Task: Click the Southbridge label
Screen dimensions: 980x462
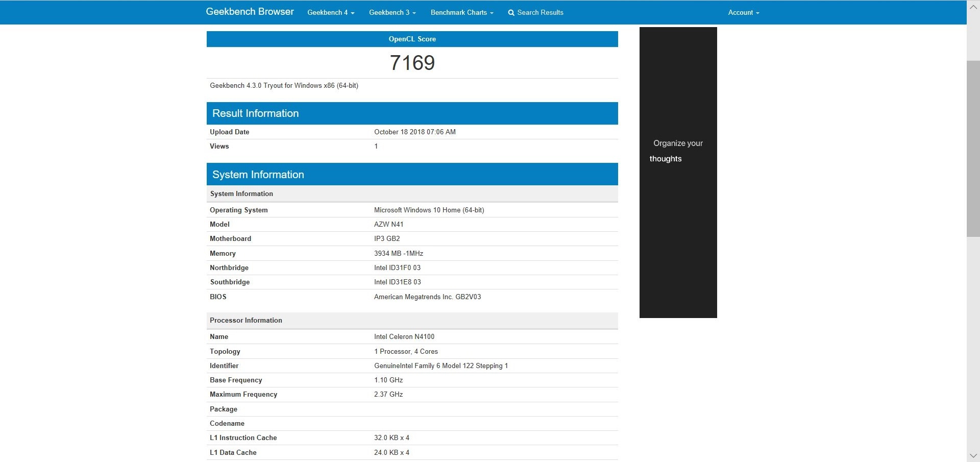Action: pos(230,282)
